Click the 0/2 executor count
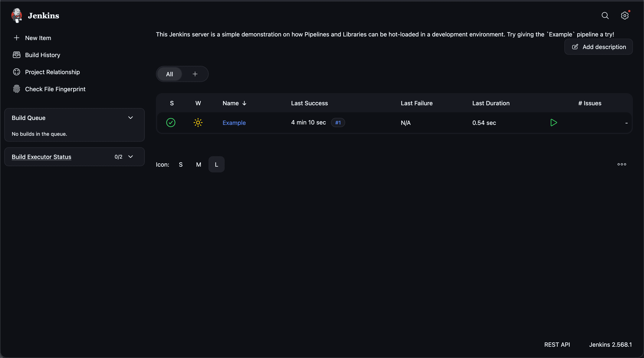Viewport: 644px width, 358px height. point(118,157)
